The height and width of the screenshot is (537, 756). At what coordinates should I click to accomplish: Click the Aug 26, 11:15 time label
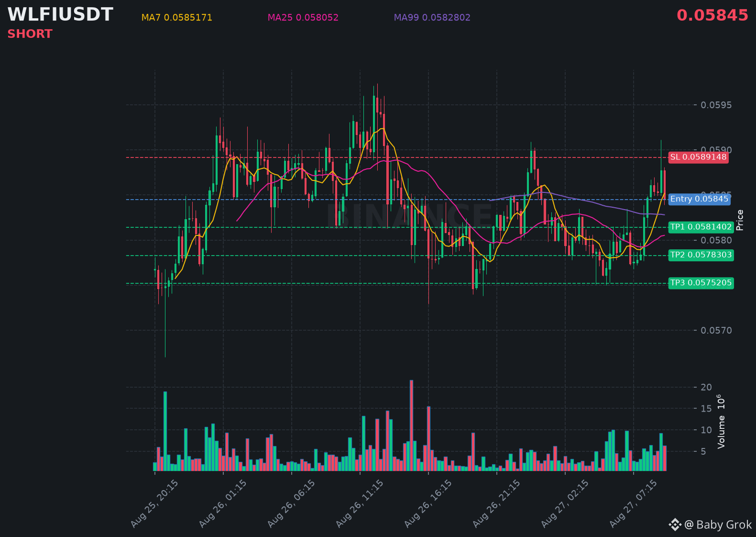[360, 504]
